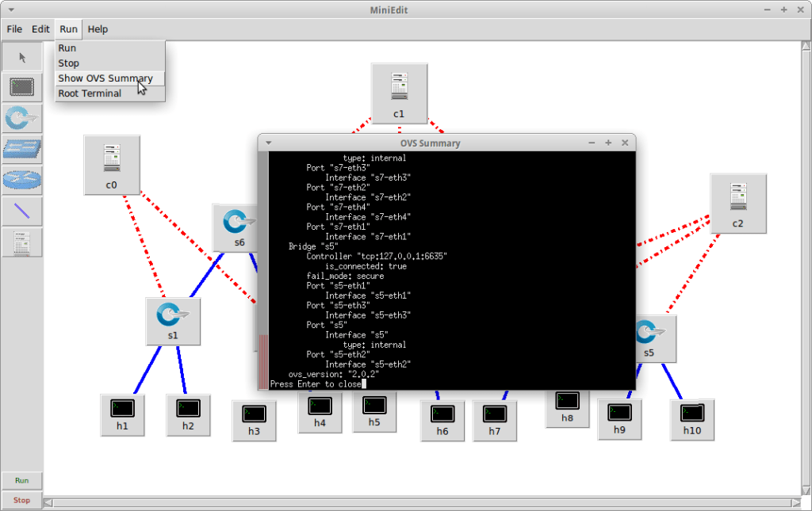Click host h8 node

click(567, 409)
